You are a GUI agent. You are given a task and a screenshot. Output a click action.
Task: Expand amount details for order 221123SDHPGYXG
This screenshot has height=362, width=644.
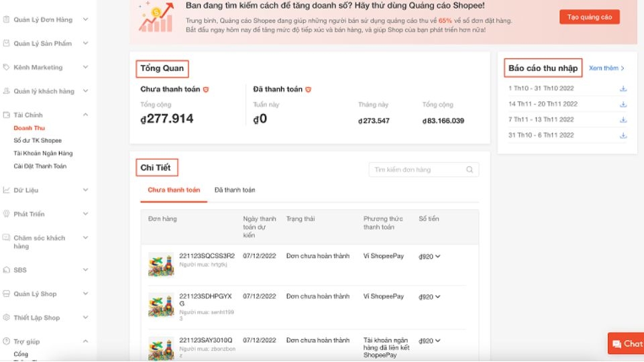click(438, 296)
